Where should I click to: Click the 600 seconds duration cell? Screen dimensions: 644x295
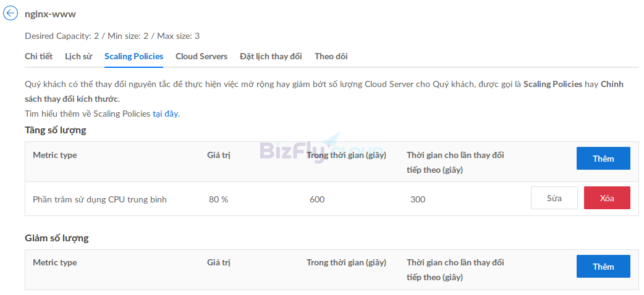(x=317, y=200)
